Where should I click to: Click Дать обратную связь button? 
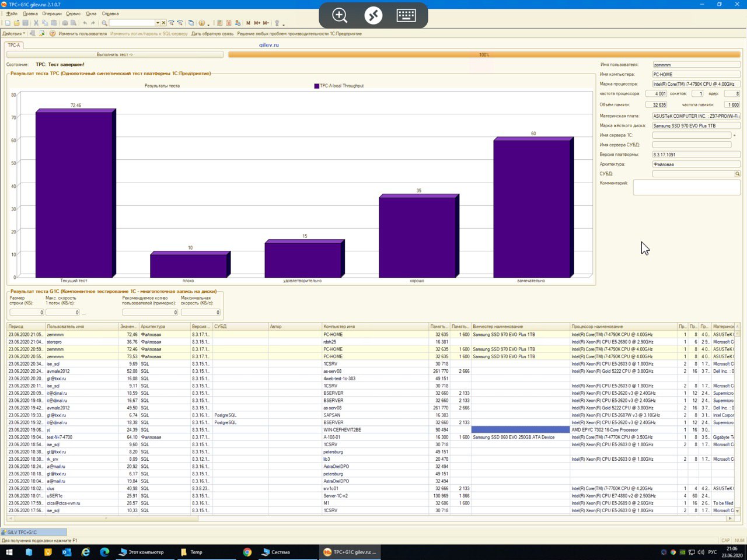[x=212, y=33]
